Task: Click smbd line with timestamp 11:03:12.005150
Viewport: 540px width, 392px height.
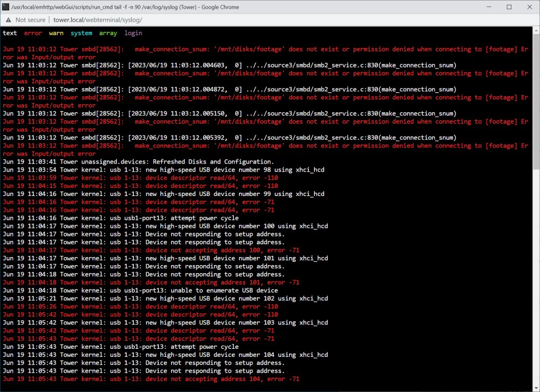Action: click(230, 113)
